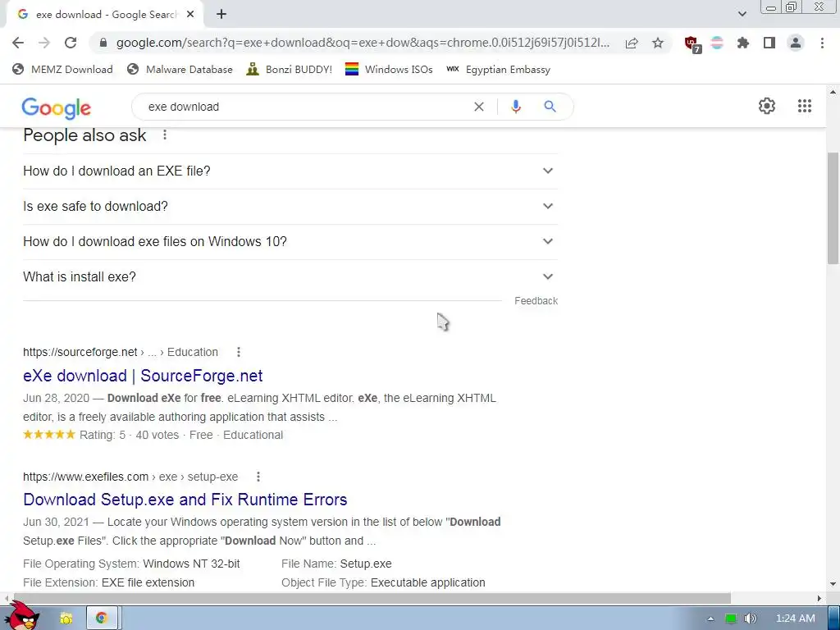Open the tab search dropdown arrow

(x=742, y=15)
